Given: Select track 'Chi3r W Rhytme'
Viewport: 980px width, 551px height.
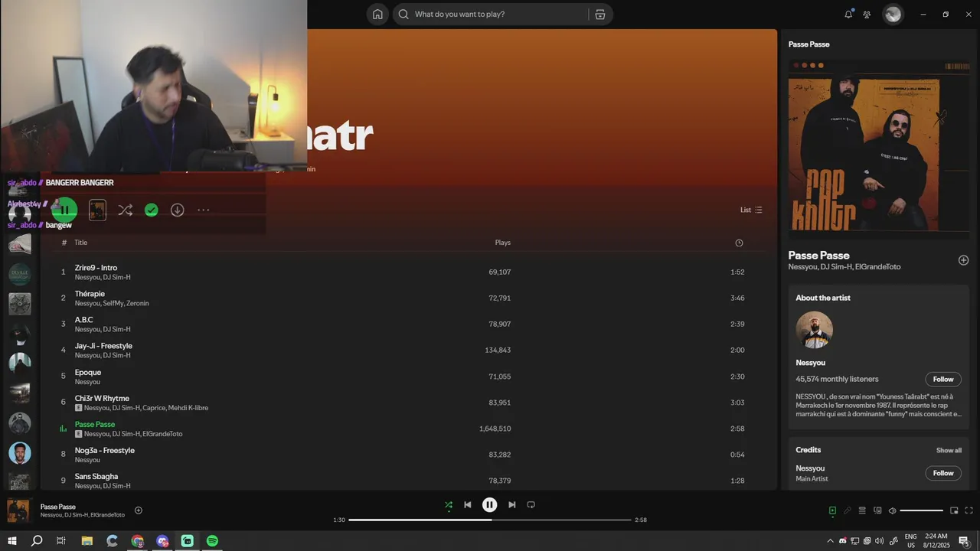Looking at the screenshot, I should coord(102,398).
